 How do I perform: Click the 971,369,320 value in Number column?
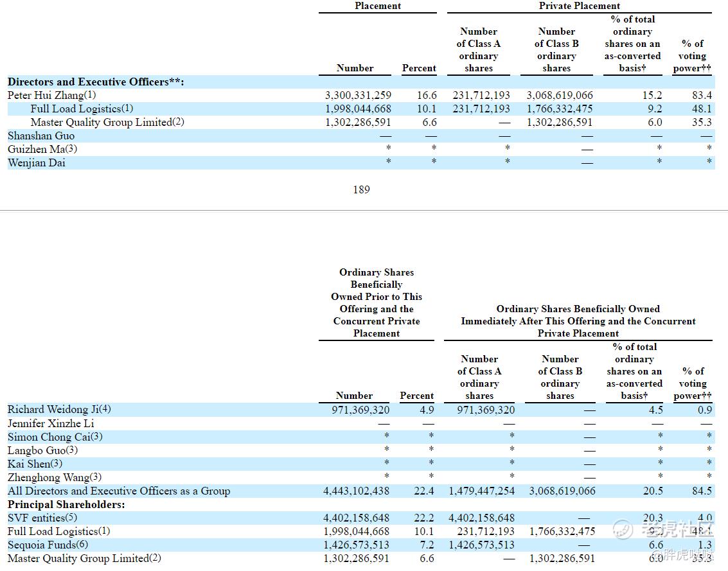(360, 410)
